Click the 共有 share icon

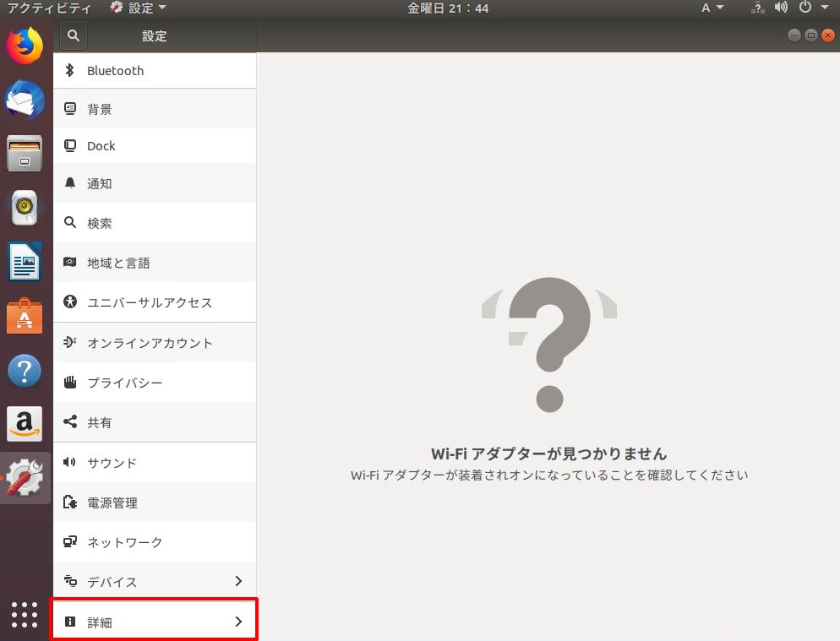70,421
